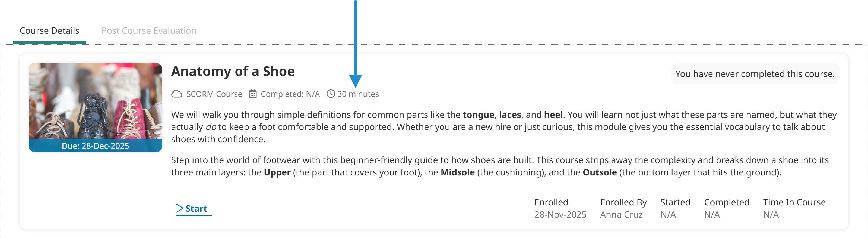The width and height of the screenshot is (868, 238).
Task: Click the never completed status badge
Action: [x=755, y=74]
